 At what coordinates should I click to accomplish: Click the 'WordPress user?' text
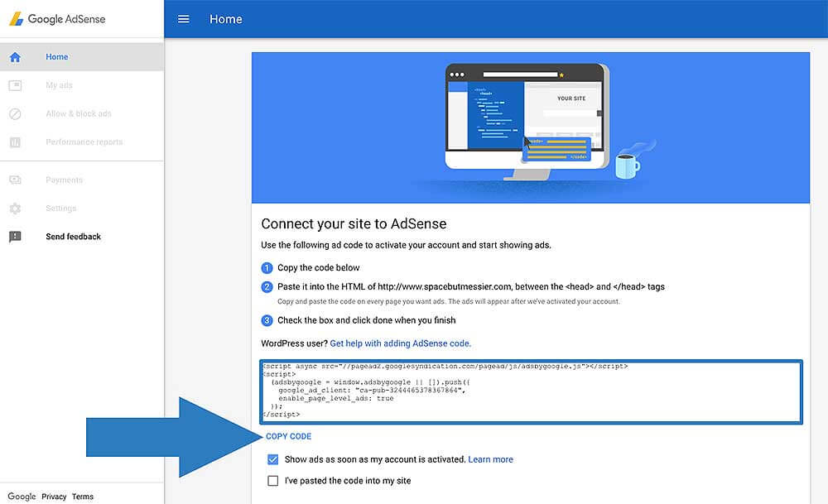click(294, 343)
